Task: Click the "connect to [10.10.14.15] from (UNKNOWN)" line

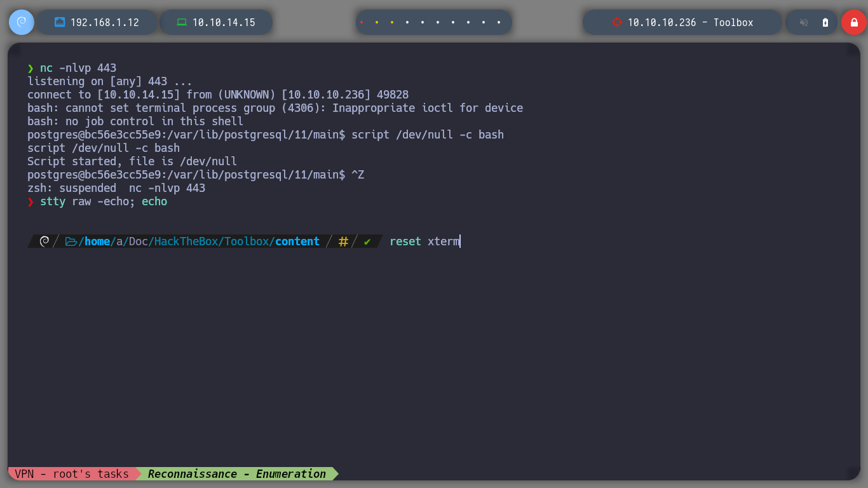Action: pyautogui.click(x=218, y=95)
